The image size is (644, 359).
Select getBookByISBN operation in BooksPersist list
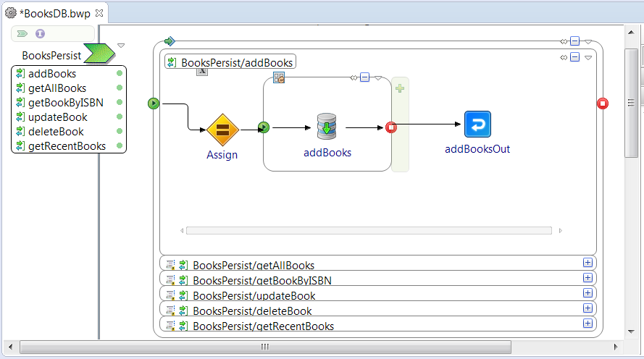coord(66,102)
